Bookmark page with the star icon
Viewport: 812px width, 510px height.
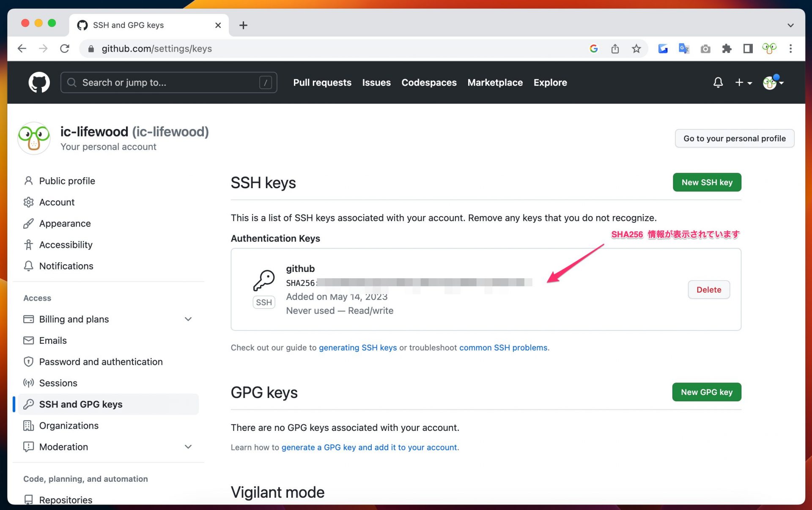pyautogui.click(x=636, y=49)
